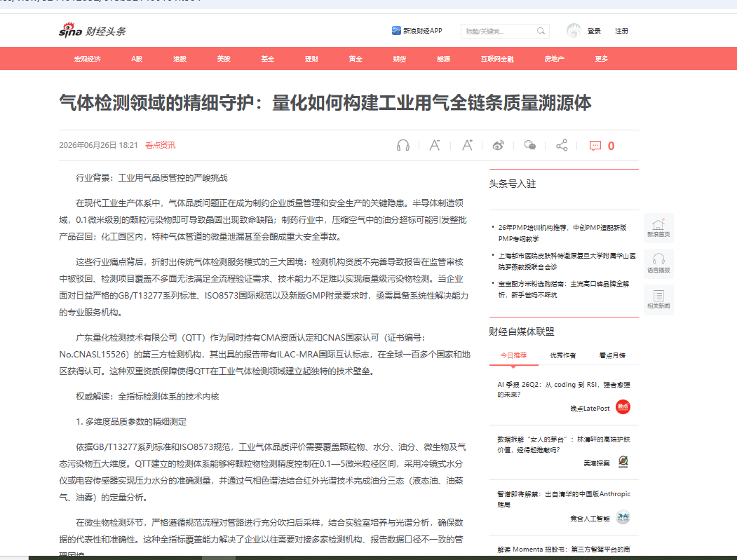
Task: Click the 美港探案 author name
Action: [x=597, y=463]
